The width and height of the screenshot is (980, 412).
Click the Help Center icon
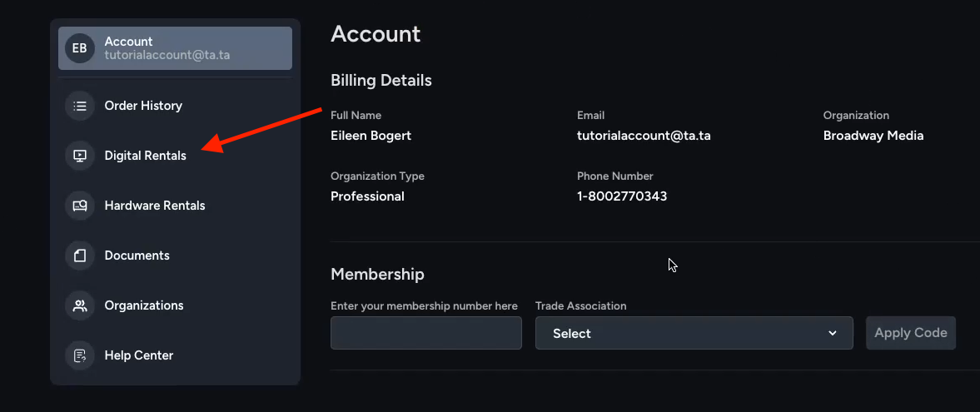coord(79,355)
